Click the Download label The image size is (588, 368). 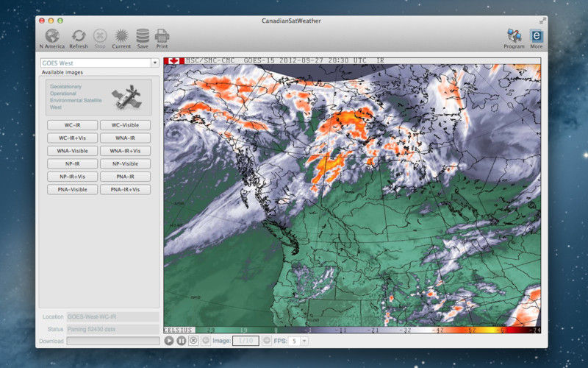click(51, 341)
